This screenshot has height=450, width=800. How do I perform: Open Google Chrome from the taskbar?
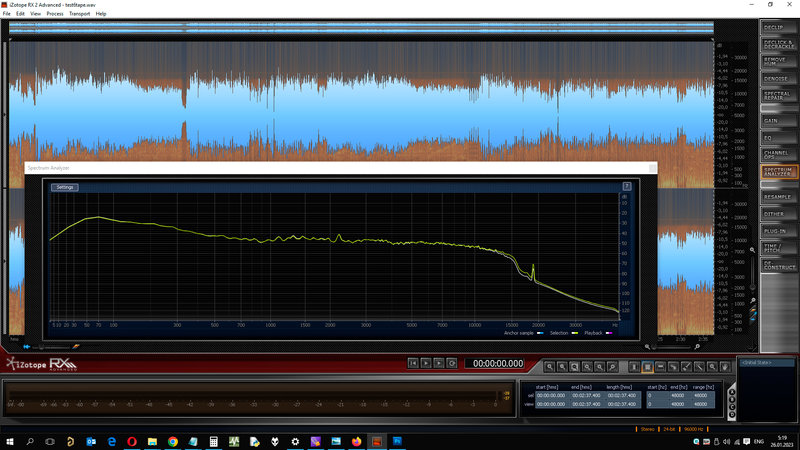click(173, 440)
